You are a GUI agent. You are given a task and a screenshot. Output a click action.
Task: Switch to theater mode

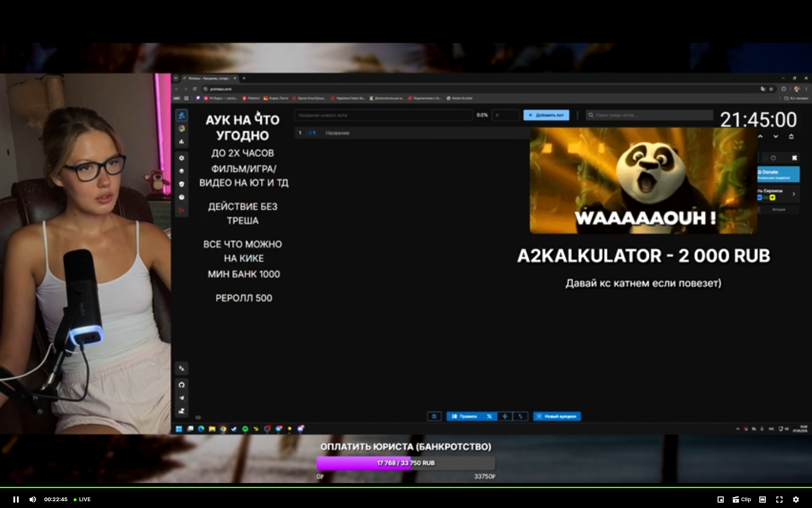[x=763, y=500]
